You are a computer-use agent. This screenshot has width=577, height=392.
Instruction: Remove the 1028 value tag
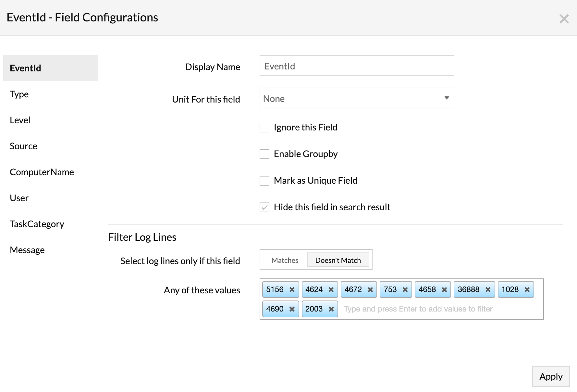pyautogui.click(x=527, y=290)
